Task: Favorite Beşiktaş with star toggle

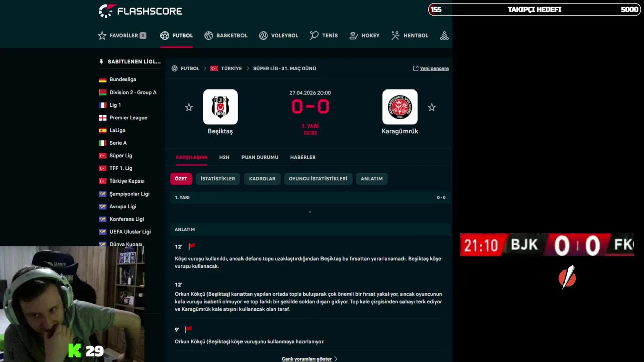Action: tap(189, 107)
